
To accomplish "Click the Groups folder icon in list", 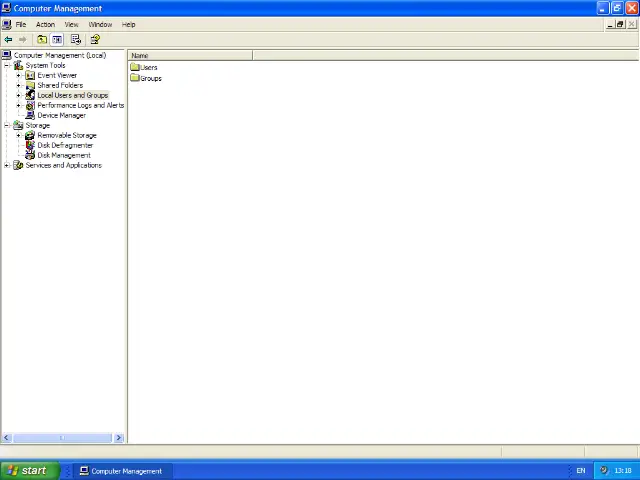I will click(x=135, y=78).
